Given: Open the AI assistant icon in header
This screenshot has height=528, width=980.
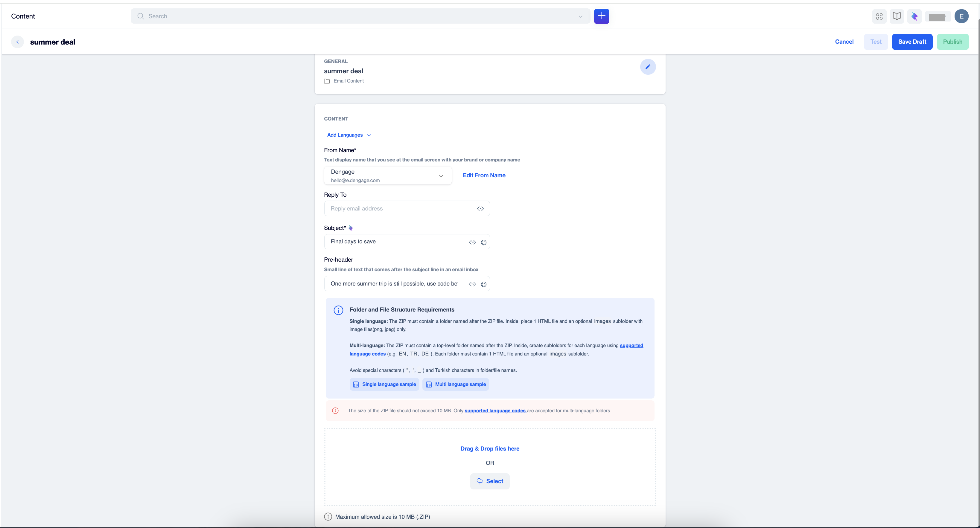Looking at the screenshot, I should click(x=914, y=16).
